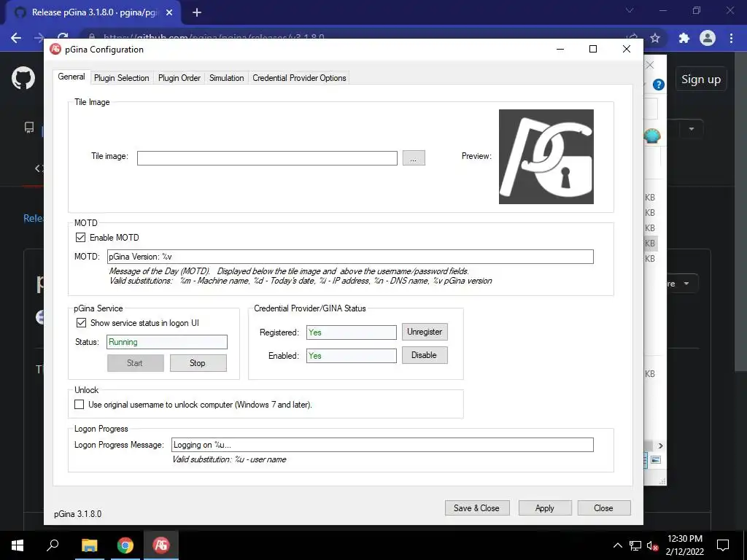This screenshot has height=560, width=747.
Task: Click the blue help question mark icon
Action: (x=659, y=85)
